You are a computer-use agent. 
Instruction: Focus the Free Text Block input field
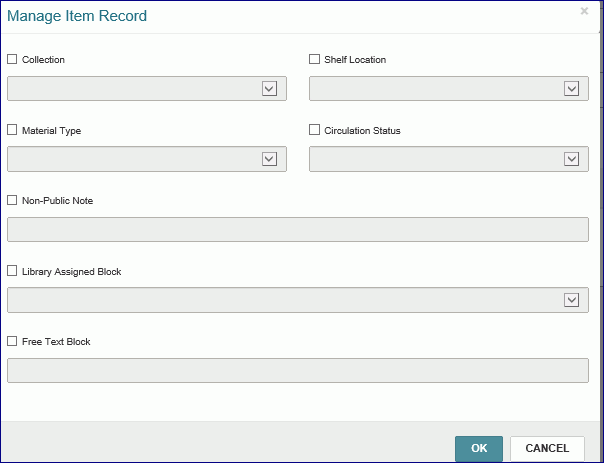297,370
